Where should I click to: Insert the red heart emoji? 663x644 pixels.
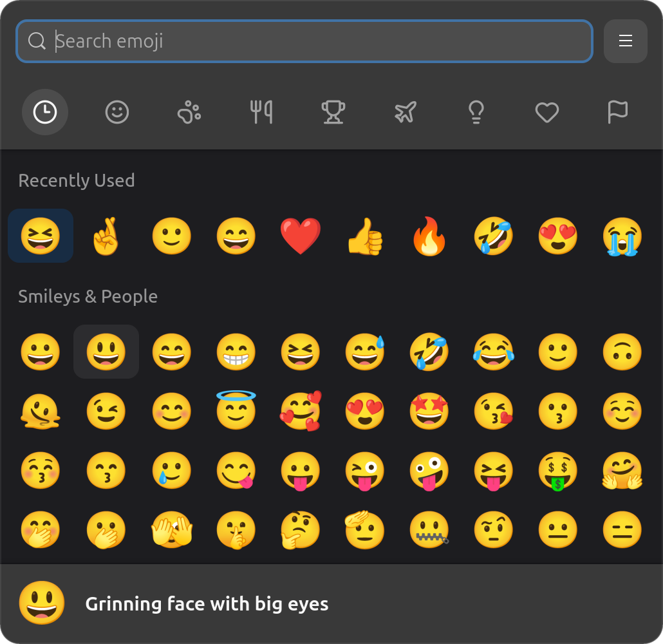click(301, 236)
